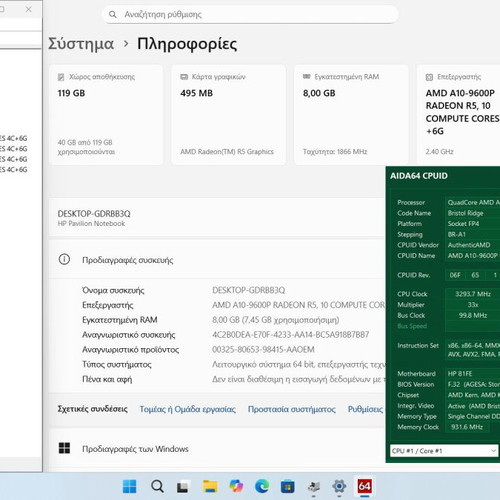Open the Κάρτα γραφικών 495 MB card

click(229, 115)
